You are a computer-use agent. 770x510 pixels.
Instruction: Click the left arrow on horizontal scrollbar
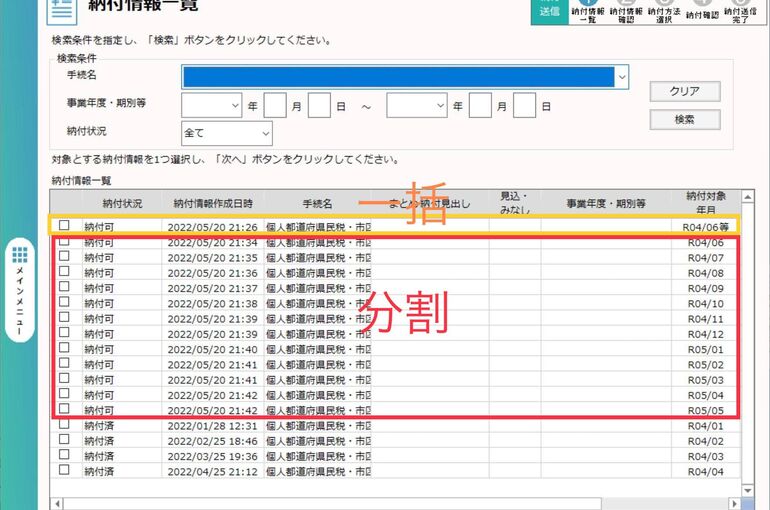coord(57,503)
